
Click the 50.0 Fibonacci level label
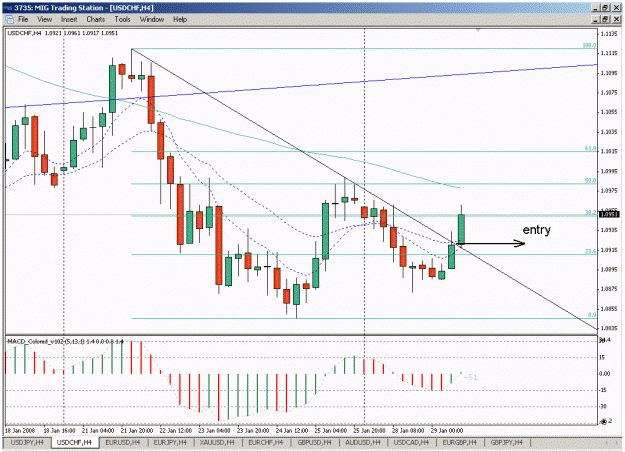(x=590, y=181)
